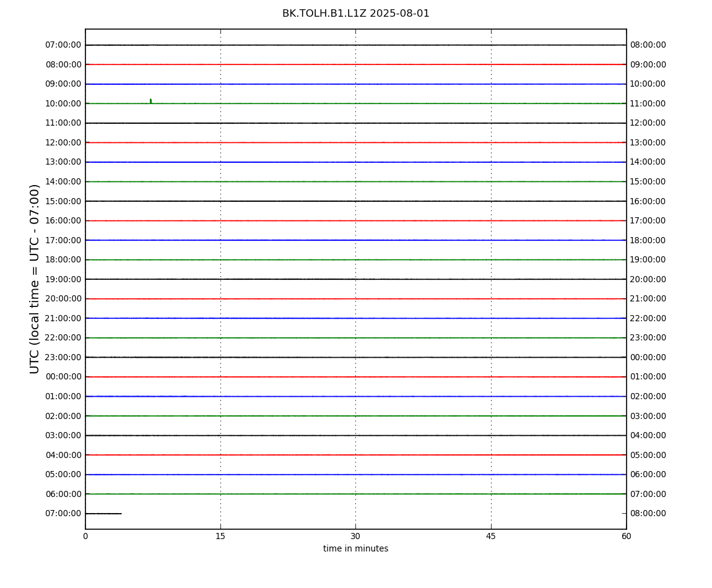Select left-axis start time label 02:00:00
Viewport: 712px width, 588px height.
click(63, 416)
